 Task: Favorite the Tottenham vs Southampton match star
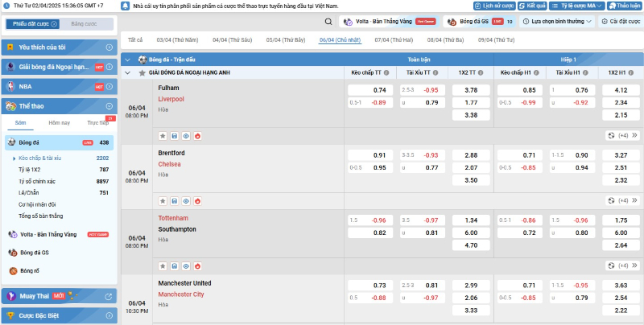[163, 266]
